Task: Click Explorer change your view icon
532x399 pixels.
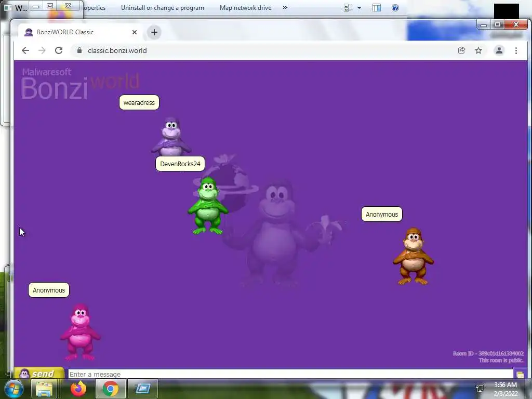Action: click(348, 8)
